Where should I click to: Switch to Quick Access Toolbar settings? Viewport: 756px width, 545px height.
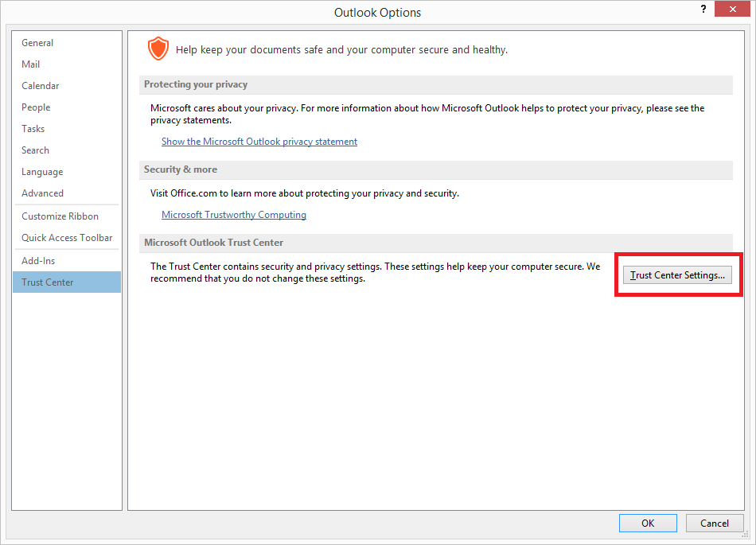[67, 238]
